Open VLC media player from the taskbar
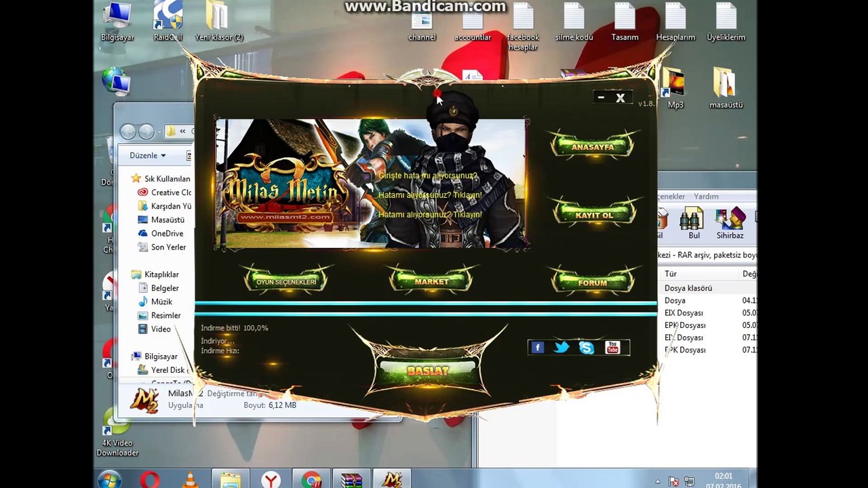This screenshot has width=868, height=488. click(x=191, y=480)
